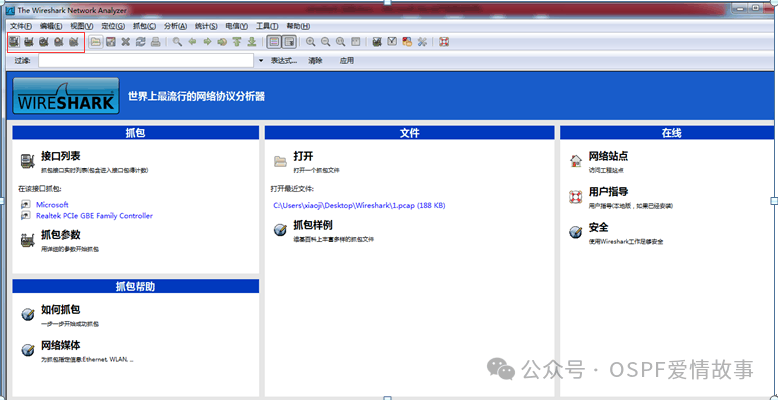Open the 文件(F) menu
The height and width of the screenshot is (400, 778).
[x=21, y=25]
